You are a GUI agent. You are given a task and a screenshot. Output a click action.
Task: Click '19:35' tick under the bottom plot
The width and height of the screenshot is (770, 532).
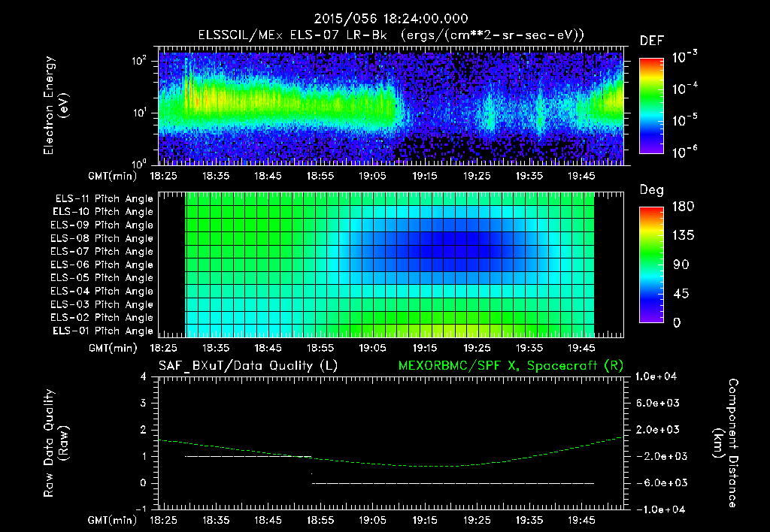click(529, 520)
